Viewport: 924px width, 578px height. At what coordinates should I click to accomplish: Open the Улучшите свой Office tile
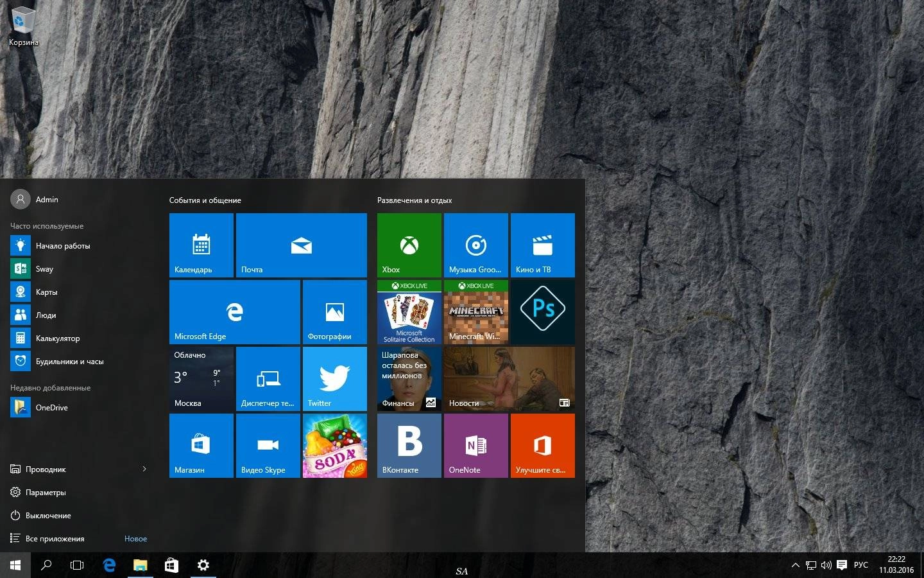click(x=543, y=446)
